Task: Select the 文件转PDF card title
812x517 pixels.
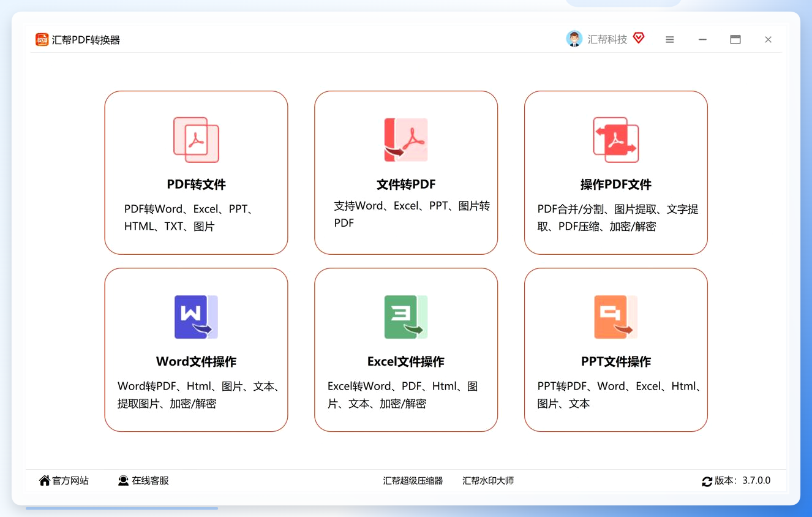Action: click(406, 184)
